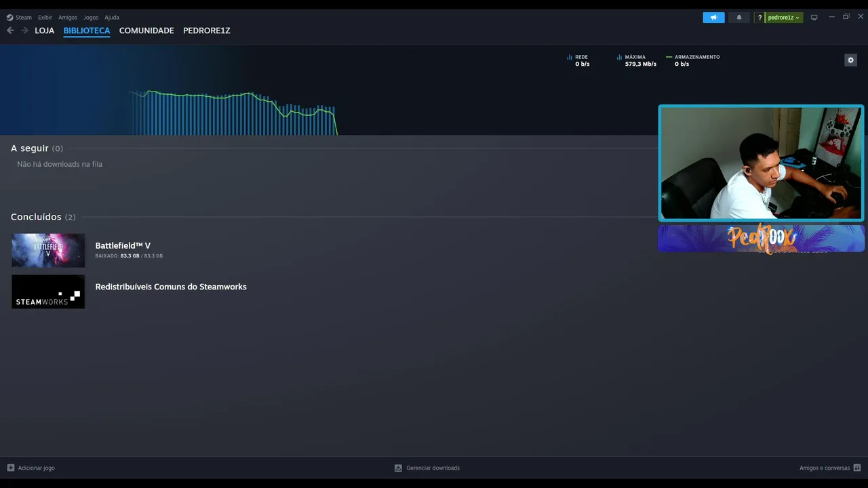Open the Battlefield V thumbnail

(48, 250)
